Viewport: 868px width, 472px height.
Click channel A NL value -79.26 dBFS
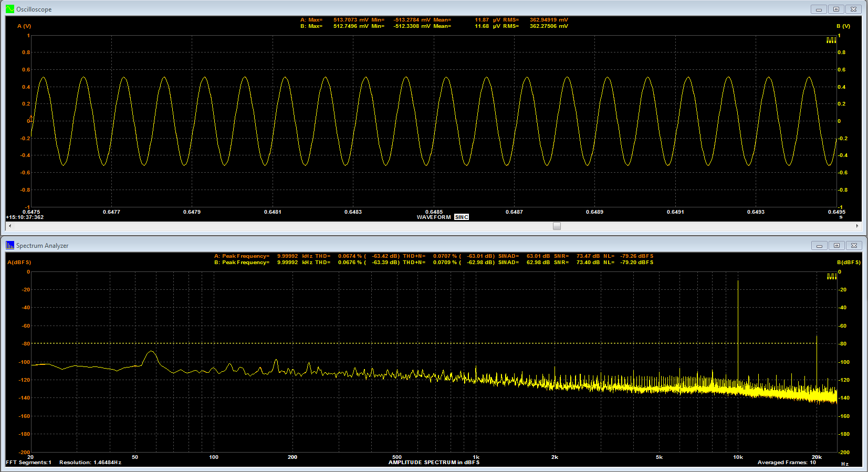[x=637, y=256]
